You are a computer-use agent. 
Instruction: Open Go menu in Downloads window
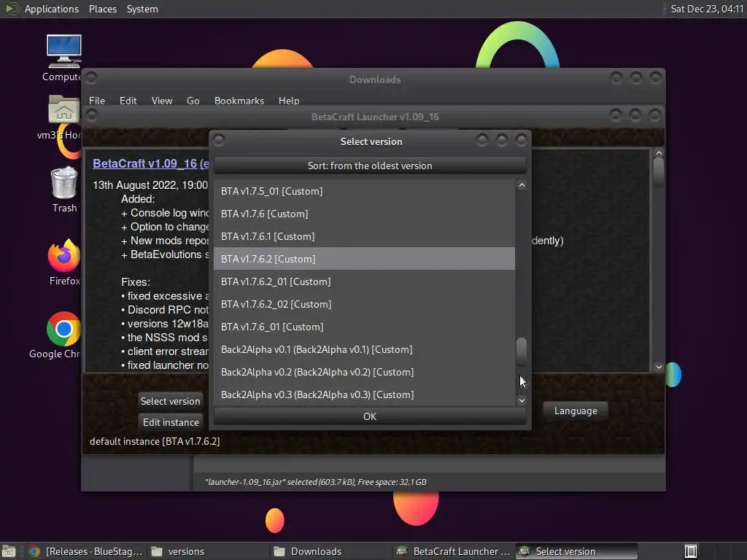tap(193, 101)
